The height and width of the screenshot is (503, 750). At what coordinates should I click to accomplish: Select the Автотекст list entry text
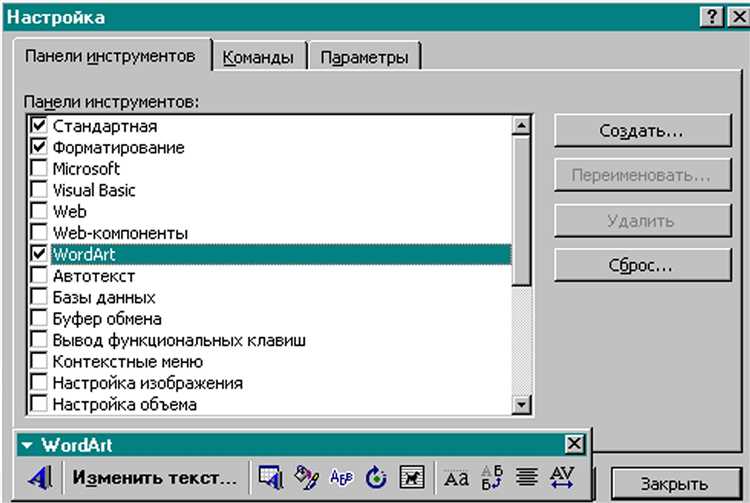[x=94, y=276]
